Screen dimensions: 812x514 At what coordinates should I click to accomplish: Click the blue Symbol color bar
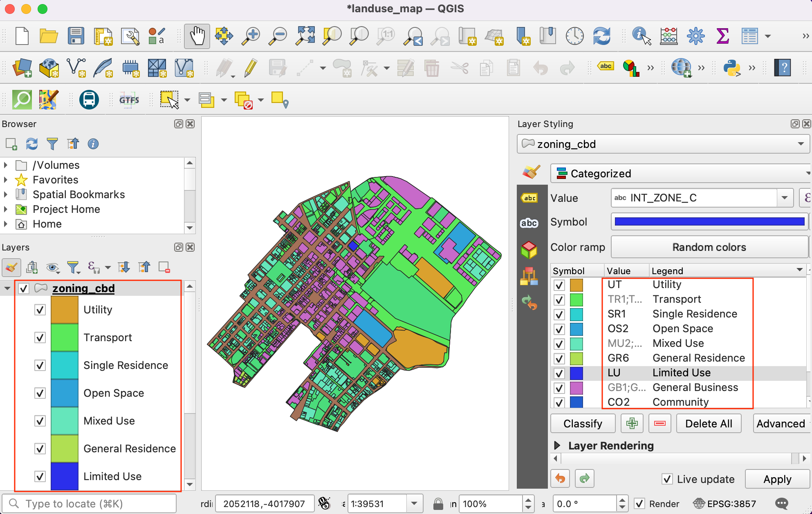(709, 222)
